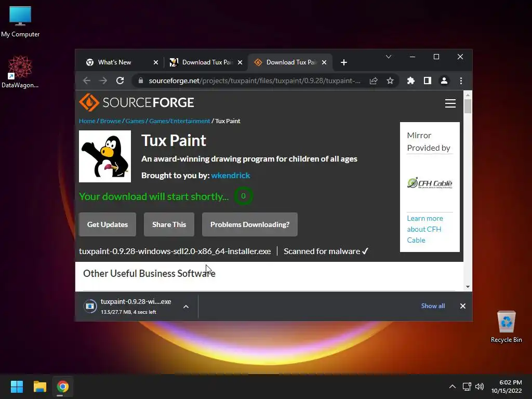Screen dimensions: 532x399
Task: Reload the SourceForge page
Action: coord(120,81)
